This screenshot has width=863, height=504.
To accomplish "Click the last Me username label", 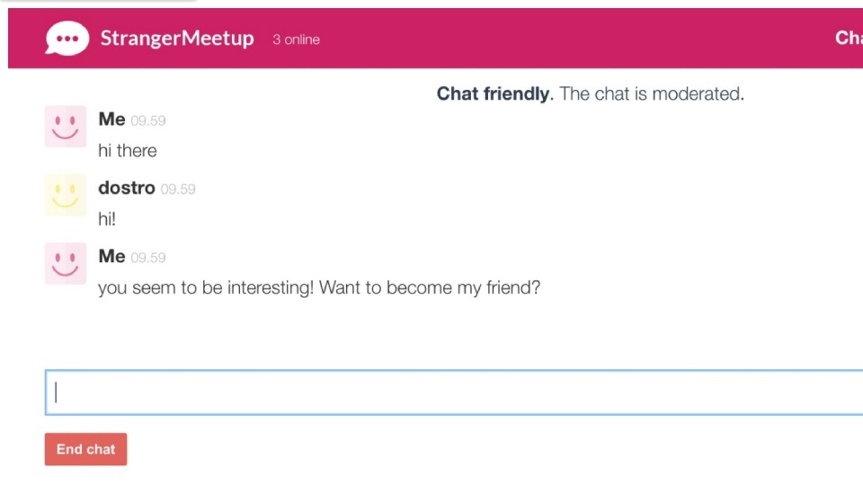I will (x=111, y=256).
